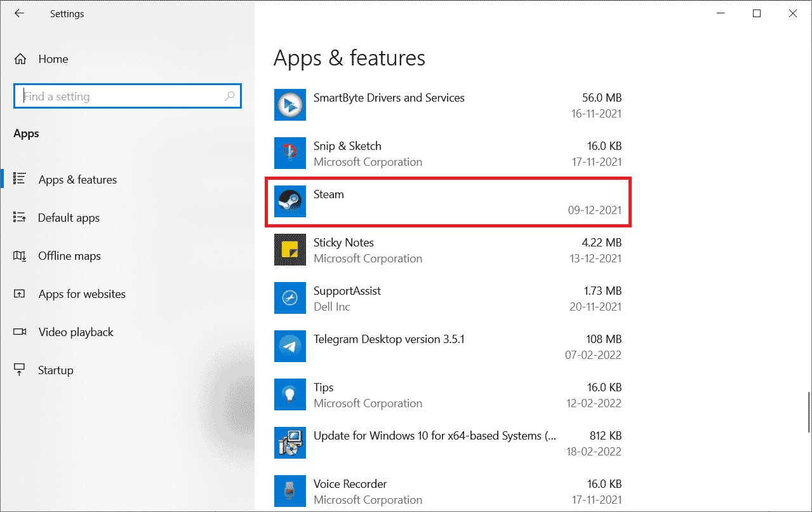This screenshot has height=512, width=812.
Task: Click the 09-12-2021 Steam install date
Action: click(595, 210)
